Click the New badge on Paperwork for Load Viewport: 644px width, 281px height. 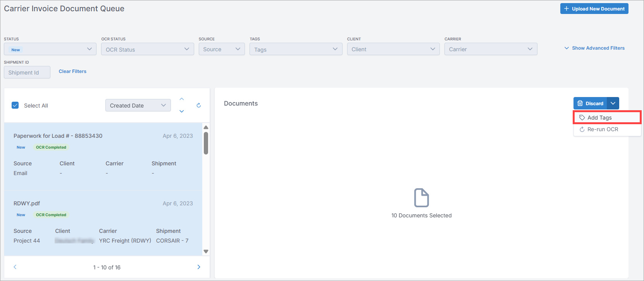[x=21, y=147]
